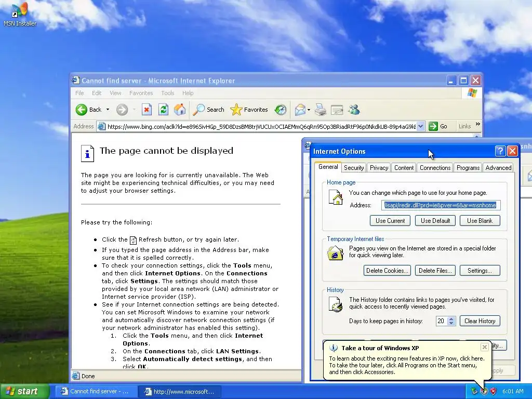Click the Use Blank button
This screenshot has width=532, height=399.
point(480,220)
